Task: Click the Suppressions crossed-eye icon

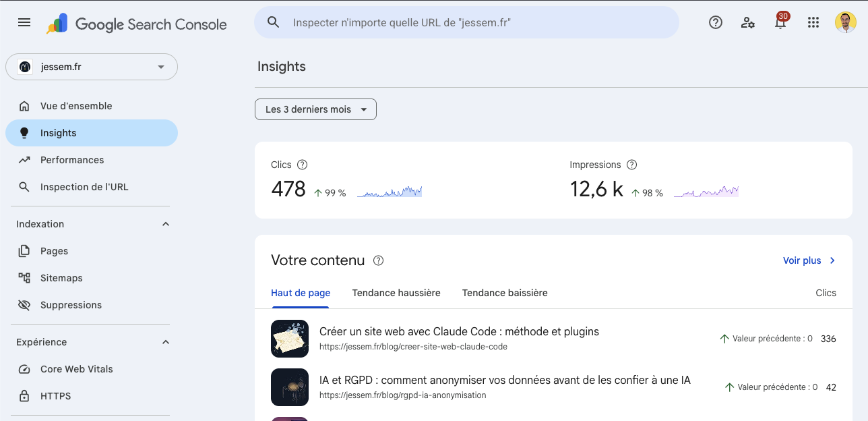Action: click(24, 305)
